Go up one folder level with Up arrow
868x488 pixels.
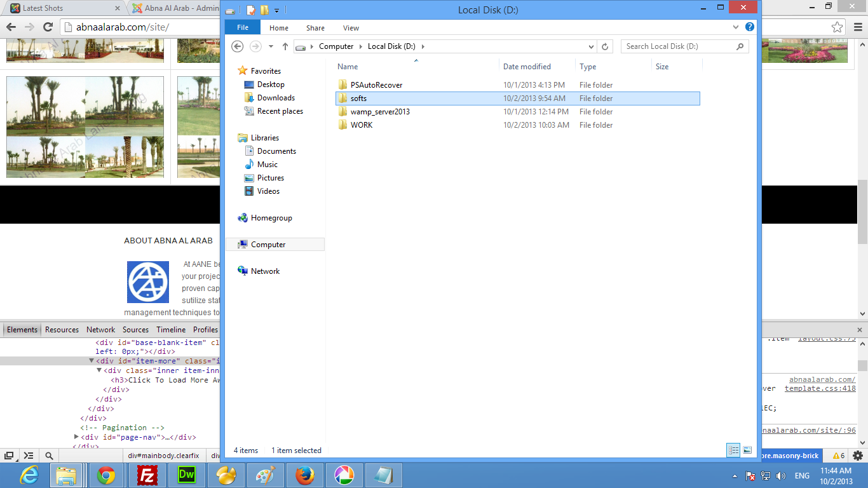point(285,46)
